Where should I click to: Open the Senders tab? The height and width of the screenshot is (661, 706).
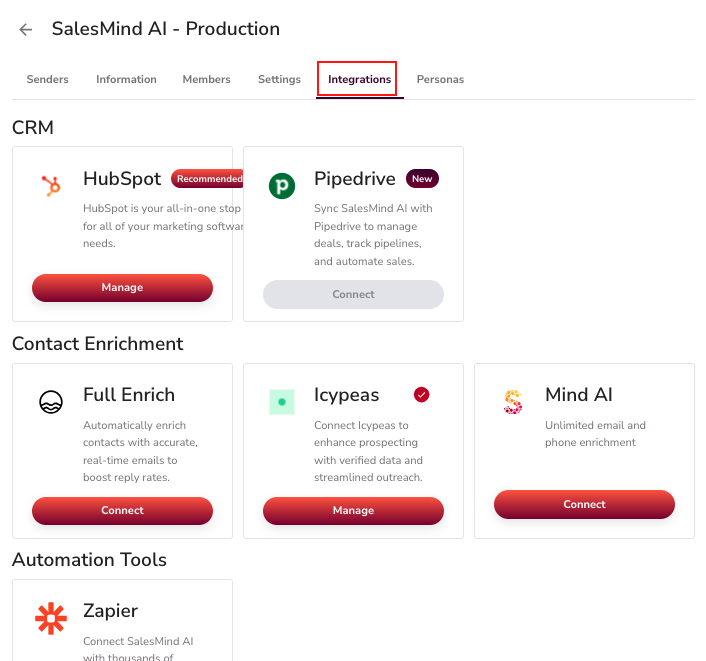tap(48, 80)
